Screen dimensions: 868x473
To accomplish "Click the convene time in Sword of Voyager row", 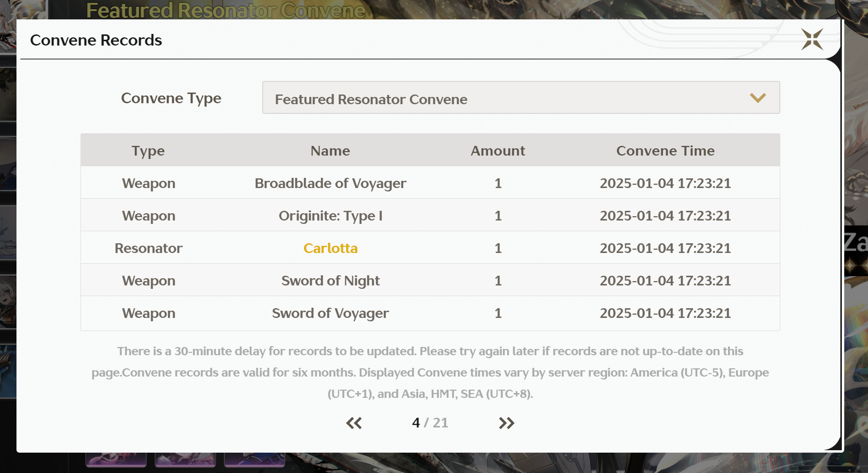I will point(665,313).
